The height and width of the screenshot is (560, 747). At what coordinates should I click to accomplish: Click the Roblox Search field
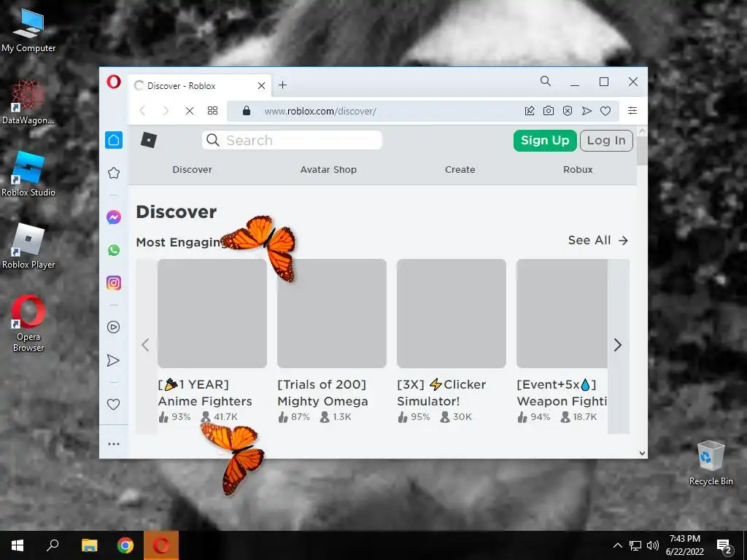pos(292,140)
